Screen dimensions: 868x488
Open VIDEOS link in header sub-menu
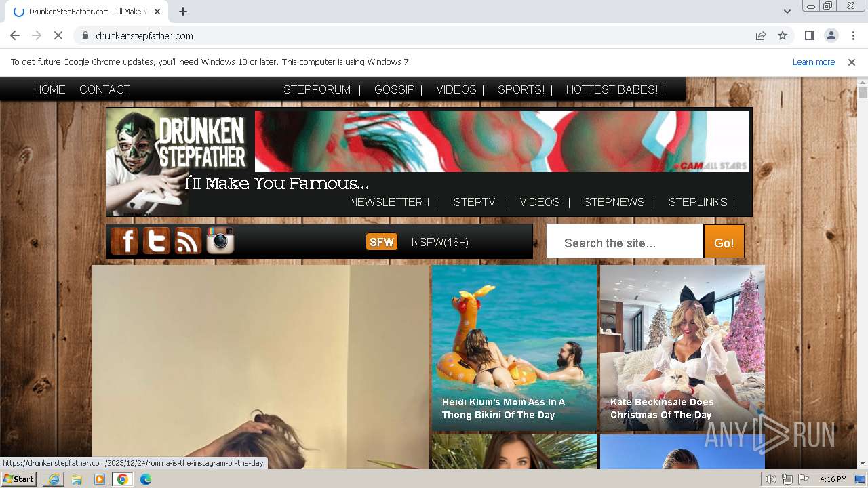coord(540,202)
